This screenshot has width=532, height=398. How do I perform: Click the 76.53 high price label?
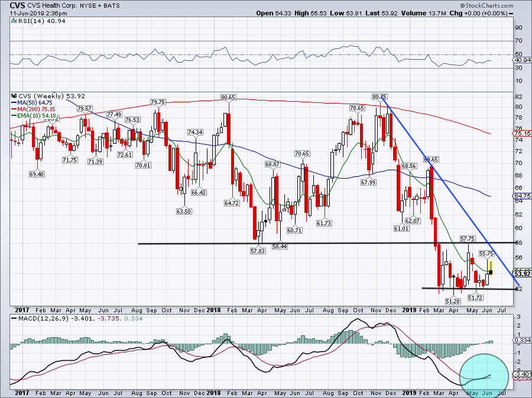pyautogui.click(x=132, y=120)
